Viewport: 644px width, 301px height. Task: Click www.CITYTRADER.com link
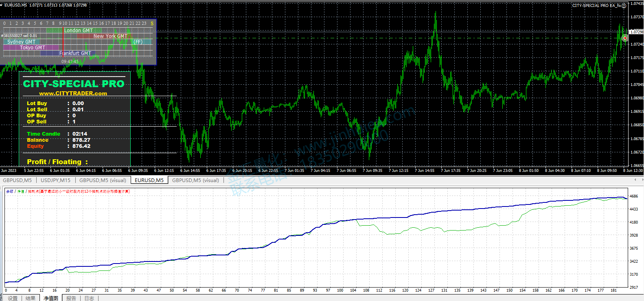point(73,93)
